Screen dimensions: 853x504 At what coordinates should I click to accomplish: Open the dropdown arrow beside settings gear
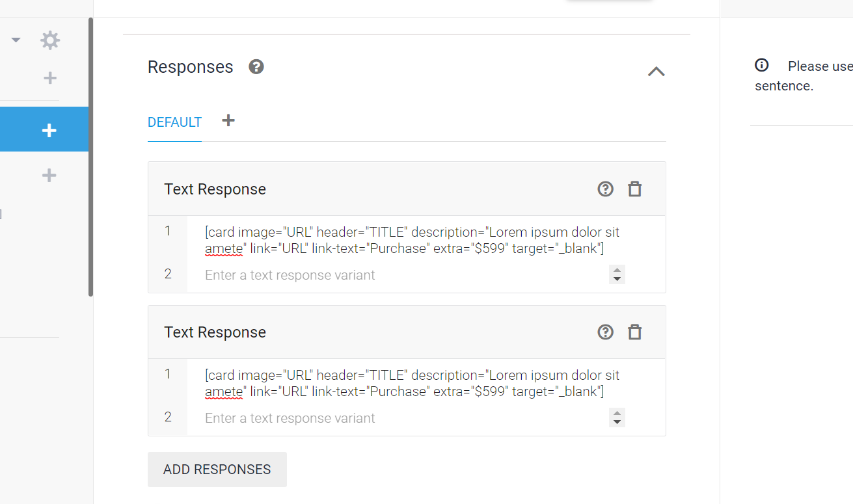16,40
